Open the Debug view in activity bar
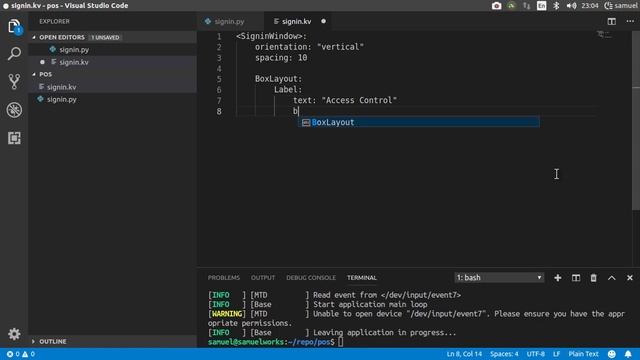 click(14, 110)
